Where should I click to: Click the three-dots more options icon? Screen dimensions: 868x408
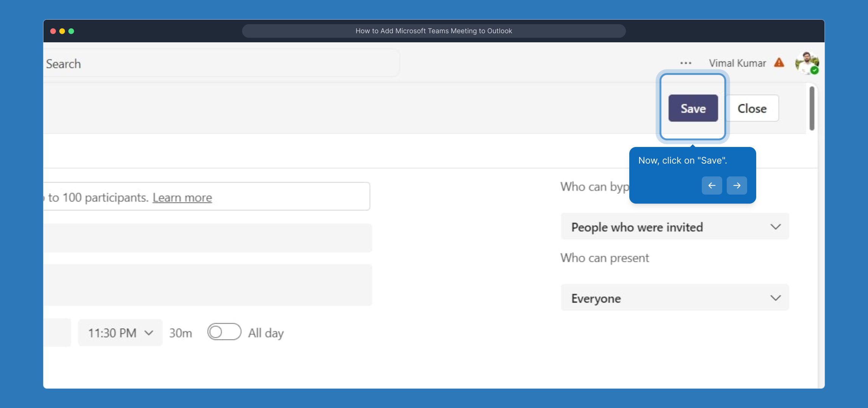click(x=686, y=63)
